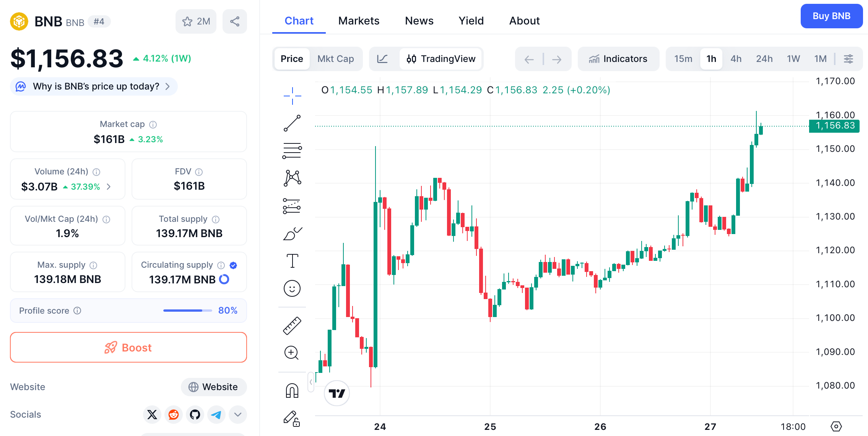
Task: Activate the chart Zoom tool
Action: tap(292, 353)
